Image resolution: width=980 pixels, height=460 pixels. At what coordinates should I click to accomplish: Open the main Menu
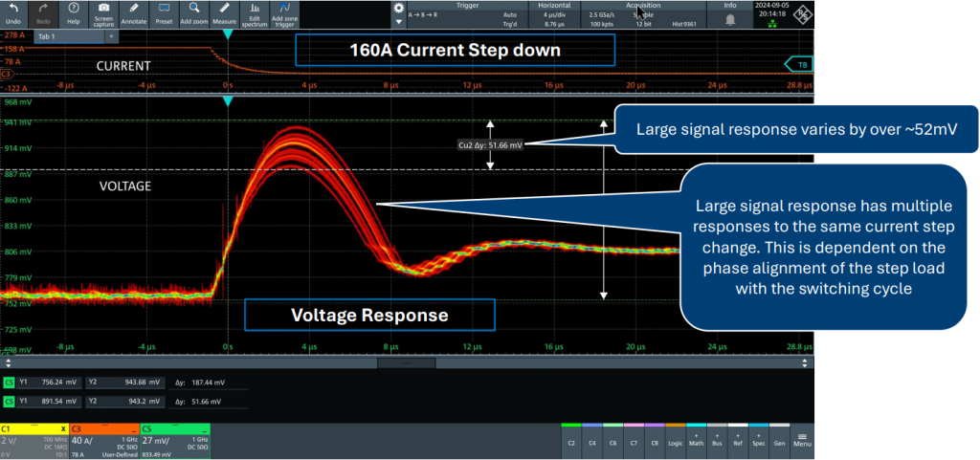803,441
